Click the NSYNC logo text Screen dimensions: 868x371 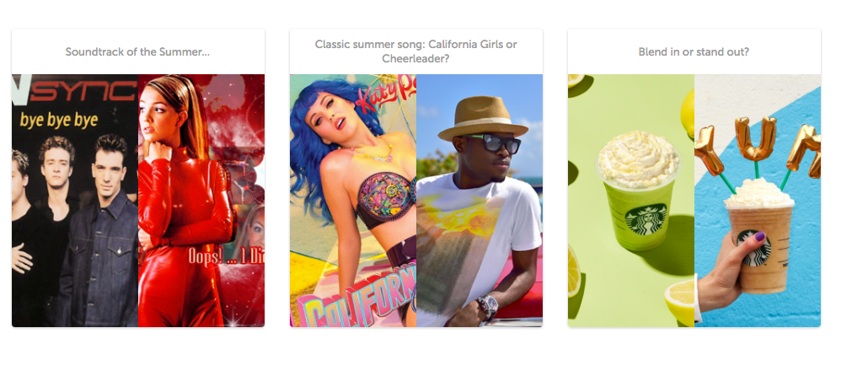[x=75, y=90]
